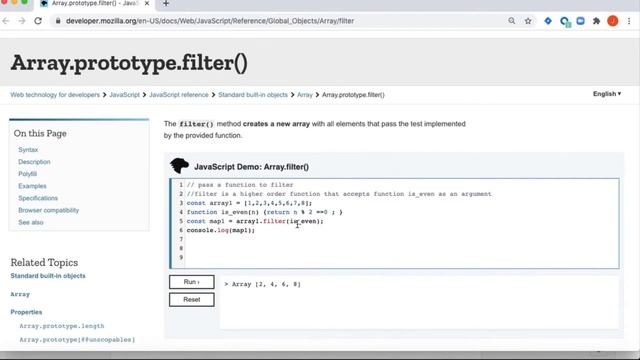Viewport: 640px width, 360px height.
Task: Click the console.log(map1) code line
Action: pos(221,230)
